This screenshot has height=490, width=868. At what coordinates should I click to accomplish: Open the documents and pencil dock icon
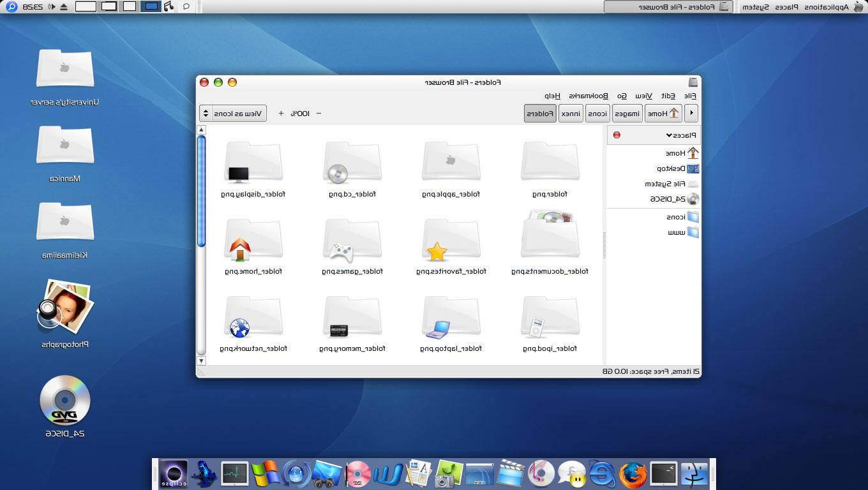click(x=419, y=474)
